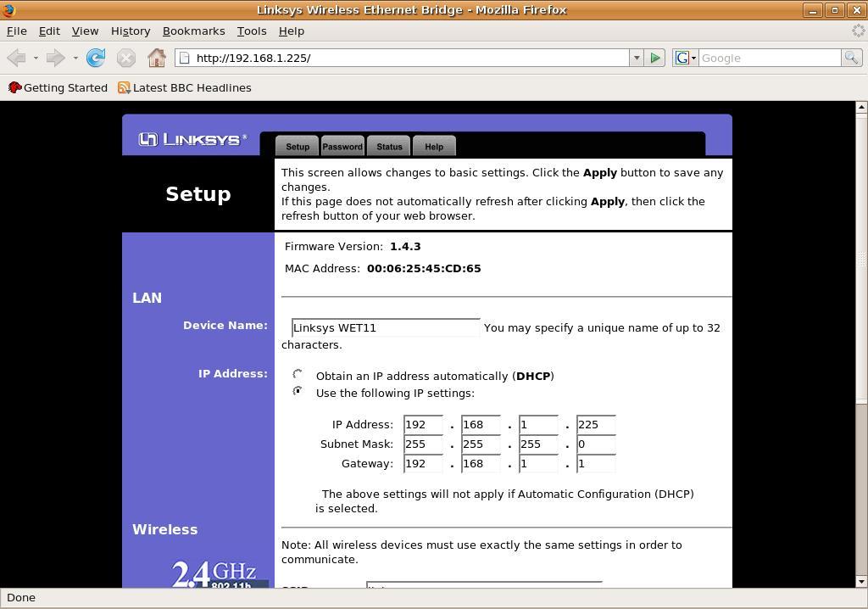Image resolution: width=868 pixels, height=609 pixels.
Task: Click the scrollbar down arrow
Action: tap(861, 581)
